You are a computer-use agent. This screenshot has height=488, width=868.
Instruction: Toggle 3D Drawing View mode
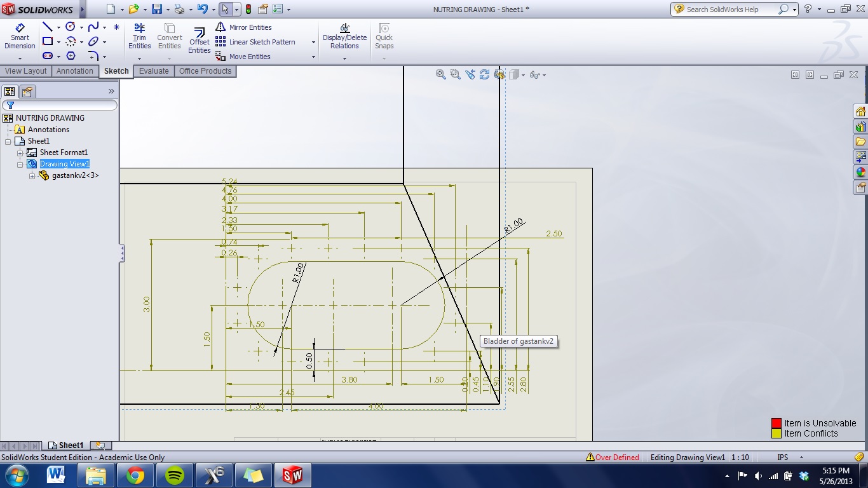point(499,74)
